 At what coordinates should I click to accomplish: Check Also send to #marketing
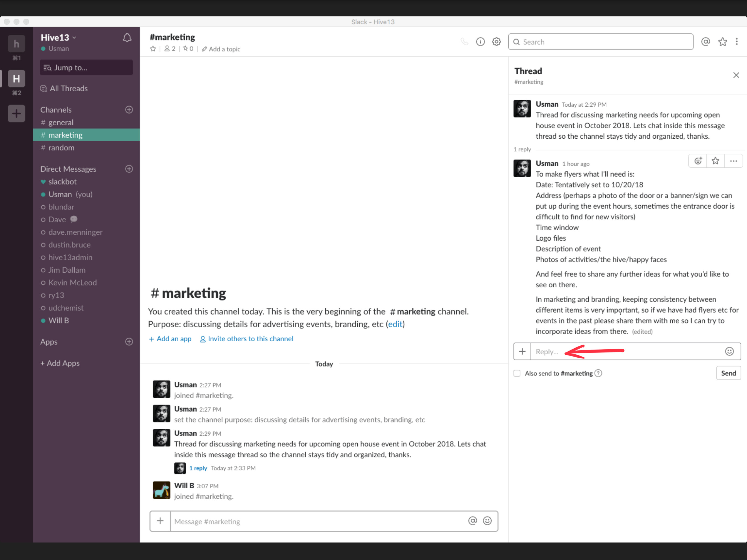pos(517,373)
